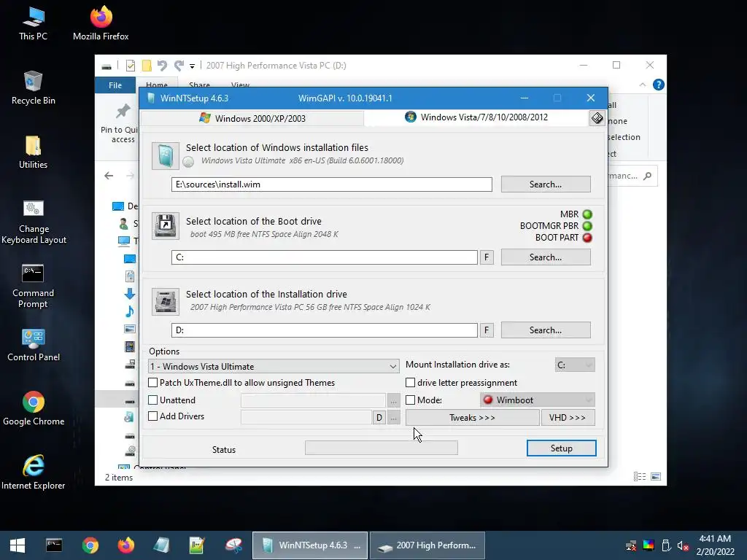Switch Explorer to details view
This screenshot has height=560, width=747.
pyautogui.click(x=640, y=477)
